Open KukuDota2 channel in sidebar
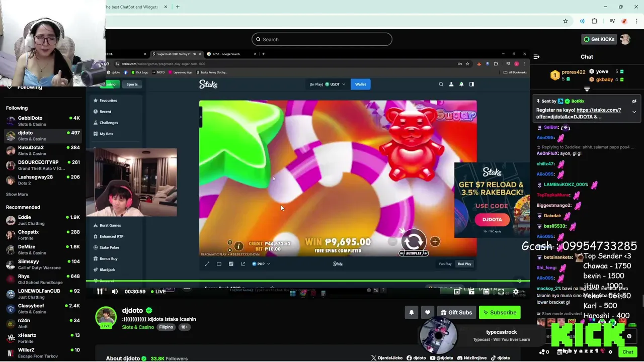644x362 pixels. pyautogui.click(x=43, y=150)
